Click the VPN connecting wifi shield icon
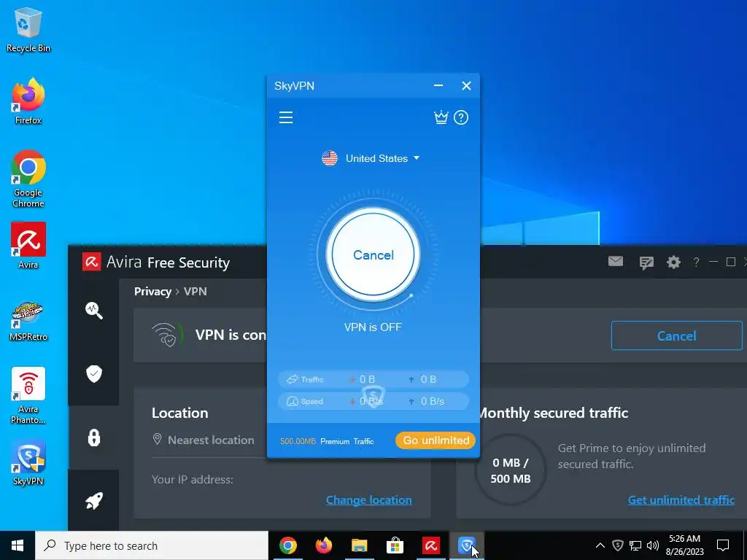The height and width of the screenshot is (560, 747). coord(167,335)
